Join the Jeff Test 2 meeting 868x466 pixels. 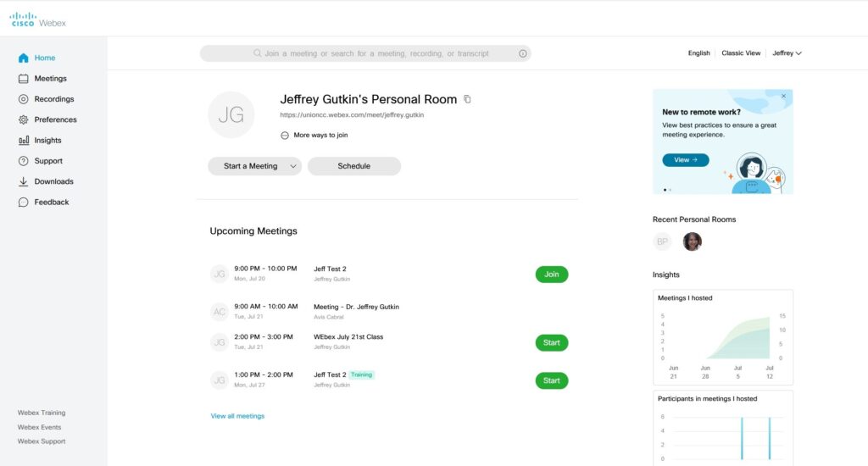[x=552, y=275]
